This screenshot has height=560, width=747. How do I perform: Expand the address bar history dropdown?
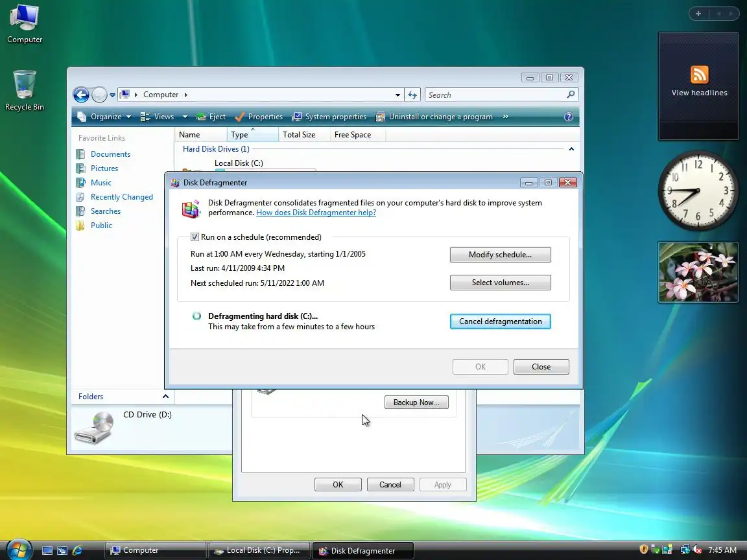pos(397,95)
